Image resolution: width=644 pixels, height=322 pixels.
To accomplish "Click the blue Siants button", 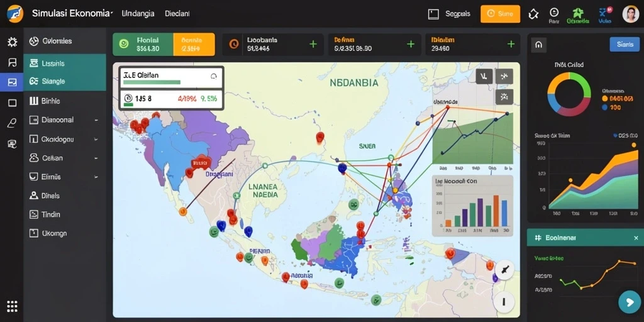I will point(625,45).
